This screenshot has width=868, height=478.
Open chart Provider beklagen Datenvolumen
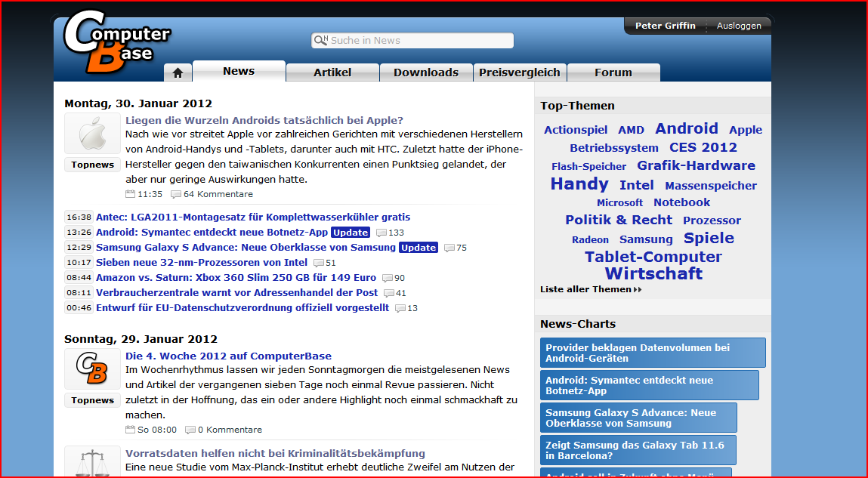point(653,353)
